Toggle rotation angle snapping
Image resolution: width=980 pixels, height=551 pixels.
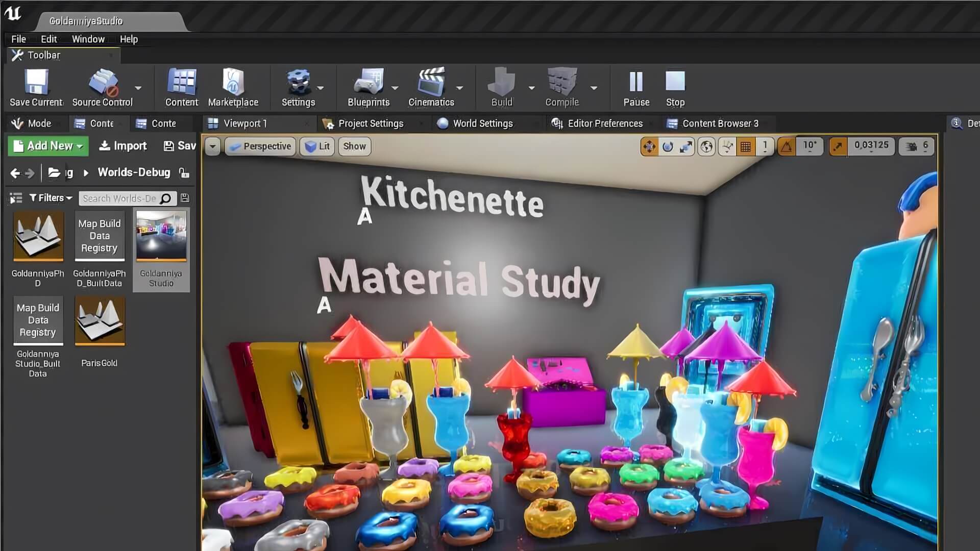tap(787, 147)
